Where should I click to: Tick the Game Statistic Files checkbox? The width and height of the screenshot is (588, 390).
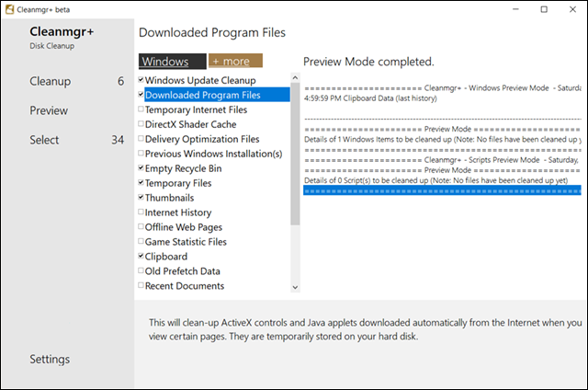(x=141, y=241)
